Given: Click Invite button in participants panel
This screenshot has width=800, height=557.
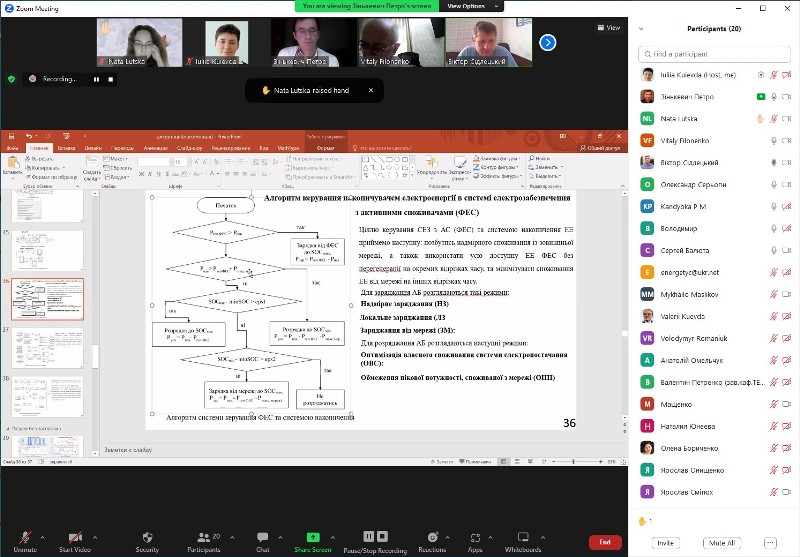Looking at the screenshot, I should pyautogui.click(x=665, y=543).
